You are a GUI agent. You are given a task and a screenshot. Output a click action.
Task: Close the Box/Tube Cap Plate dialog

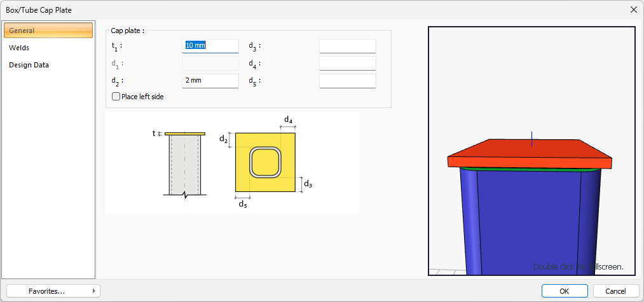[633, 10]
